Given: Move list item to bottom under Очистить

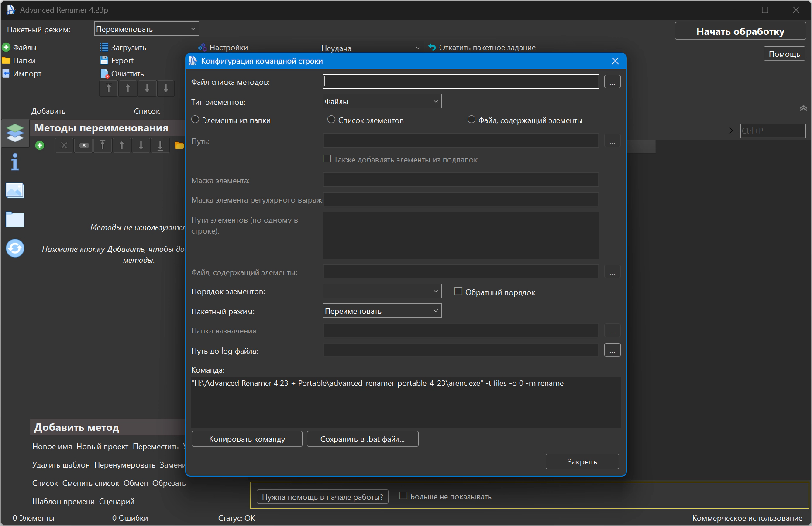Looking at the screenshot, I should click(x=166, y=89).
